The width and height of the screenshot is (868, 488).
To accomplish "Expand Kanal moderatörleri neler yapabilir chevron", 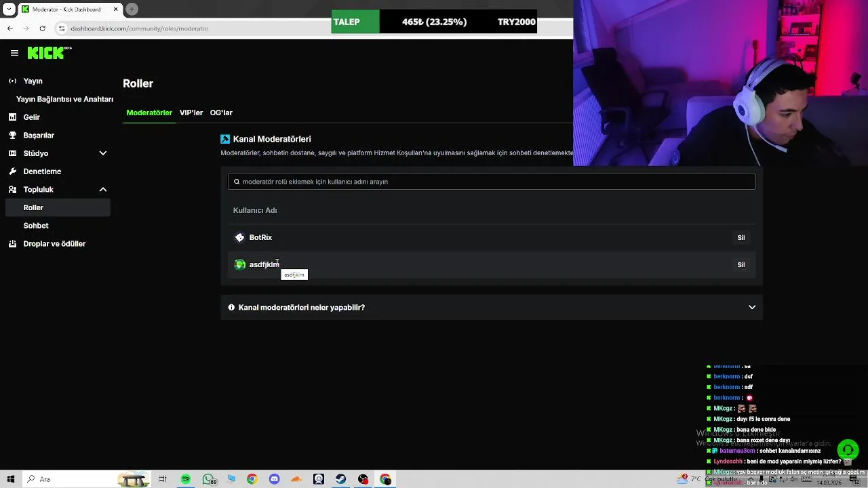I will point(752,307).
